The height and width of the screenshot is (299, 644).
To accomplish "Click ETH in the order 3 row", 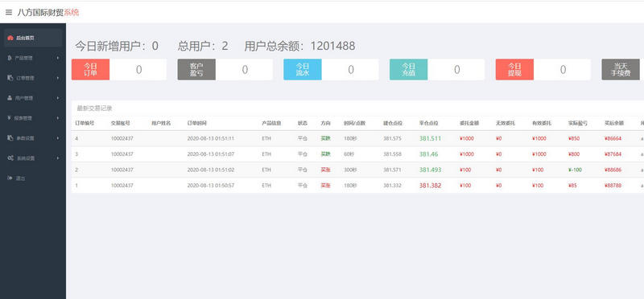I will pos(266,154).
